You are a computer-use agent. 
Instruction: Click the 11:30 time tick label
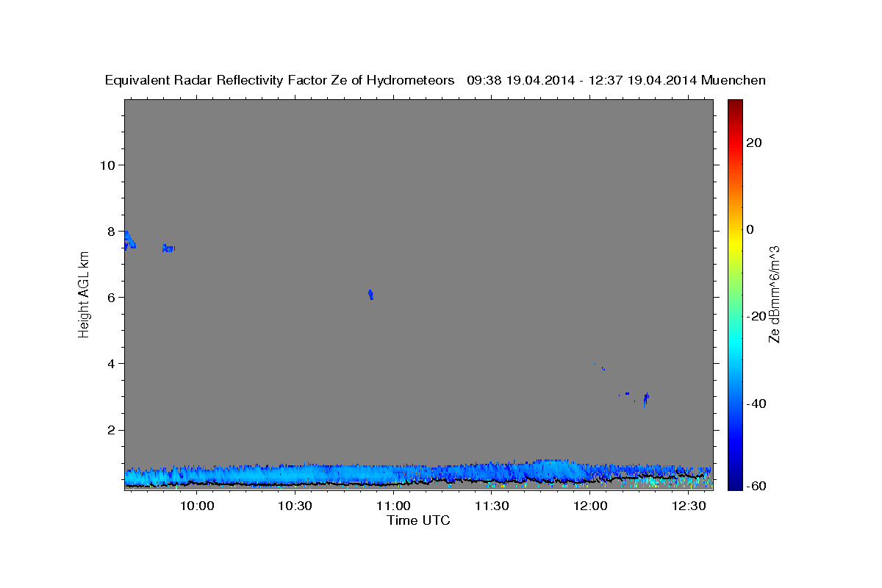(x=492, y=506)
